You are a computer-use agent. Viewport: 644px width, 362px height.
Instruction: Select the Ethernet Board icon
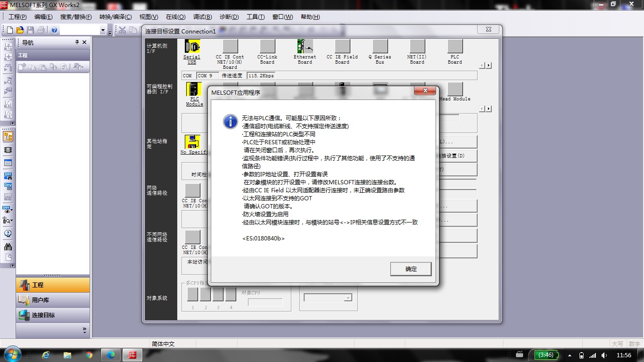pyautogui.click(x=305, y=47)
